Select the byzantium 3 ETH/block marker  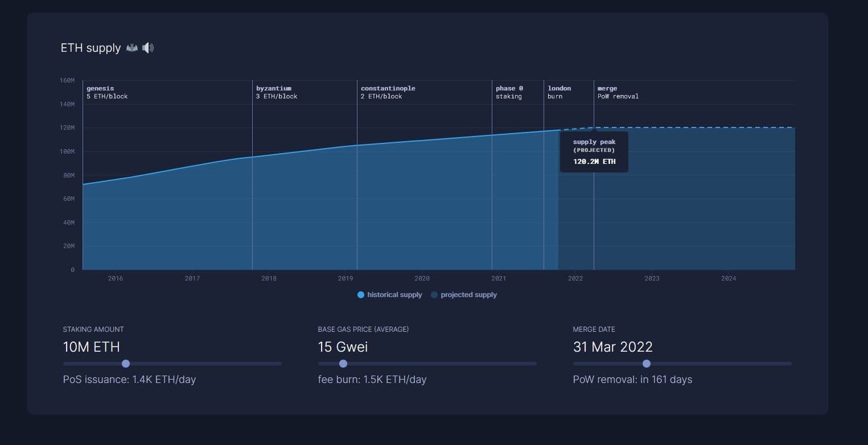coord(277,92)
